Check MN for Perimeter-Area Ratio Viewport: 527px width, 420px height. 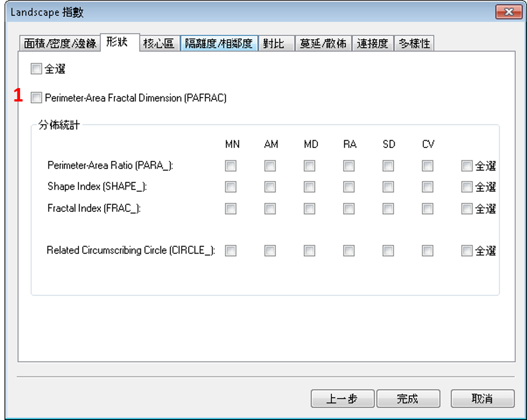coord(230,166)
